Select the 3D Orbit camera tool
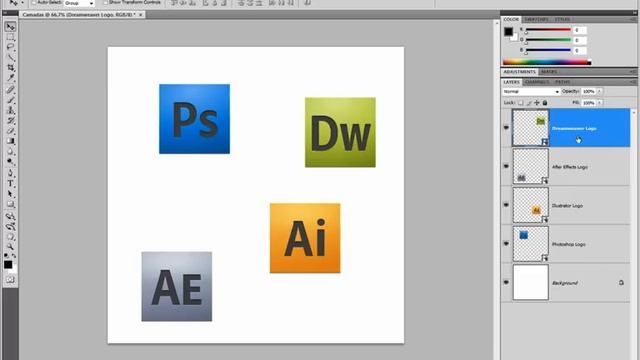This screenshot has height=360, width=640. pos(10,227)
